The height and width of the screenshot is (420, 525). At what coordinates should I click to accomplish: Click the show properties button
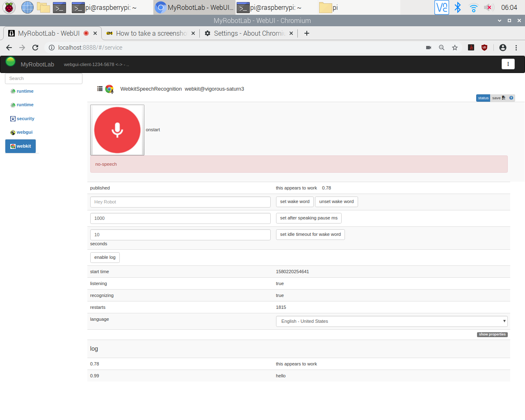[492, 335]
